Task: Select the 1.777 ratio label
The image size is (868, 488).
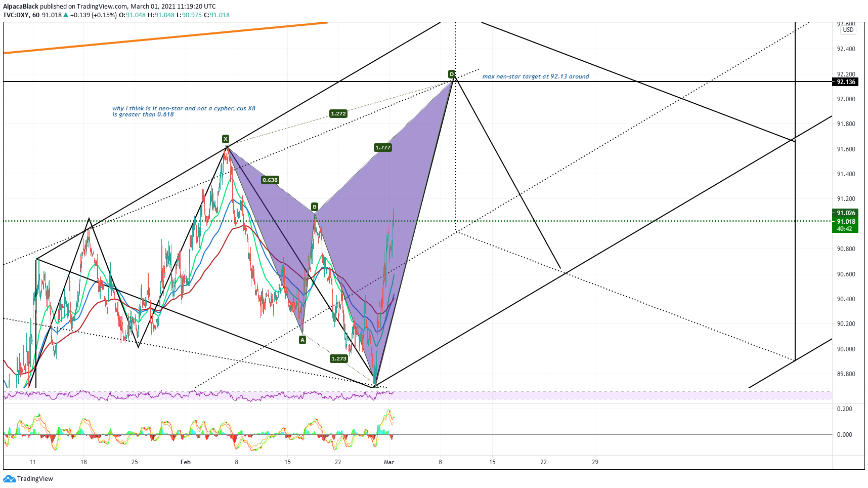Action: coord(383,147)
